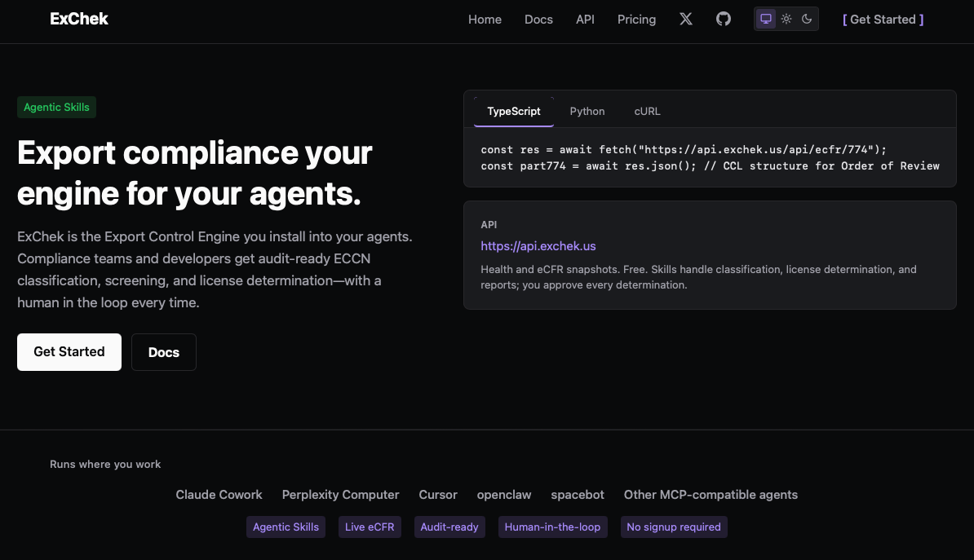Go to Home in navigation
The height and width of the screenshot is (560, 974).
coord(485,20)
